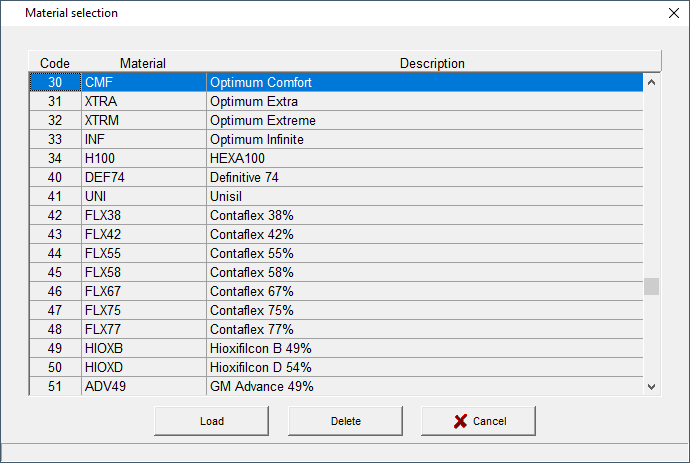Select the Optimum Comfort description
The image size is (690, 463).
(x=425, y=82)
